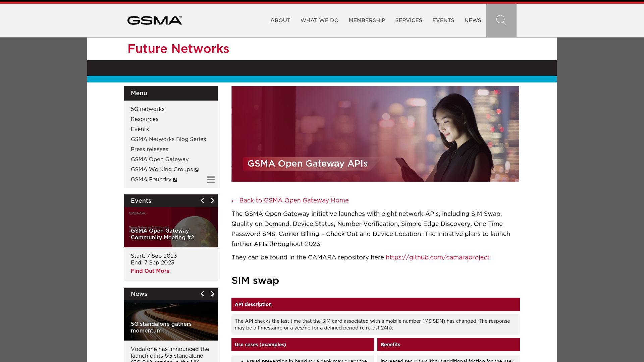Open the WHAT WE DO menu

click(x=320, y=20)
